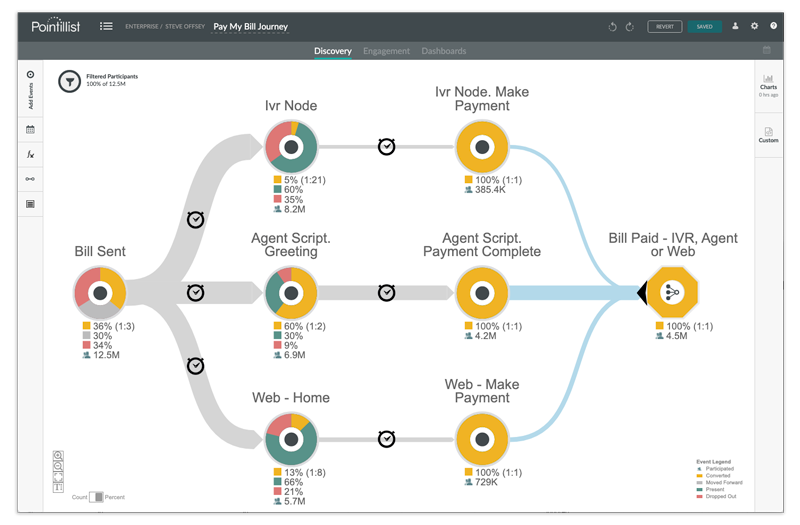
Task: Click Moved Forward in the Event Legend
Action: [724, 482]
